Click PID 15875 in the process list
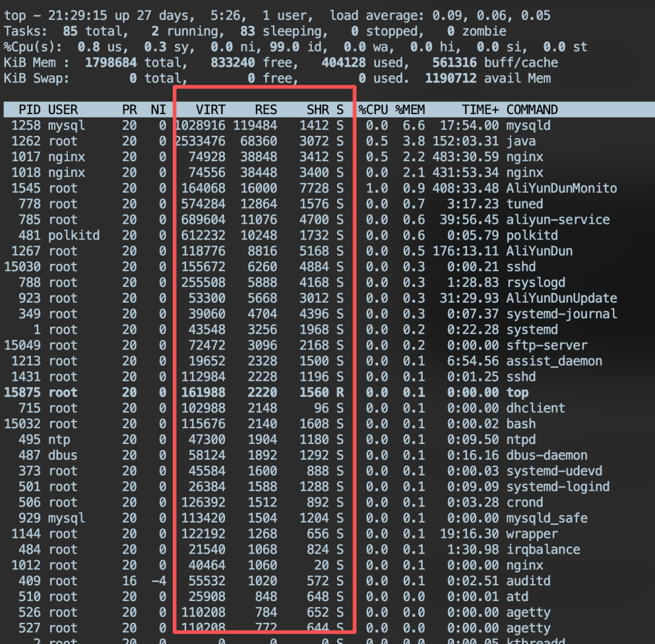655x644 pixels. click(22, 392)
